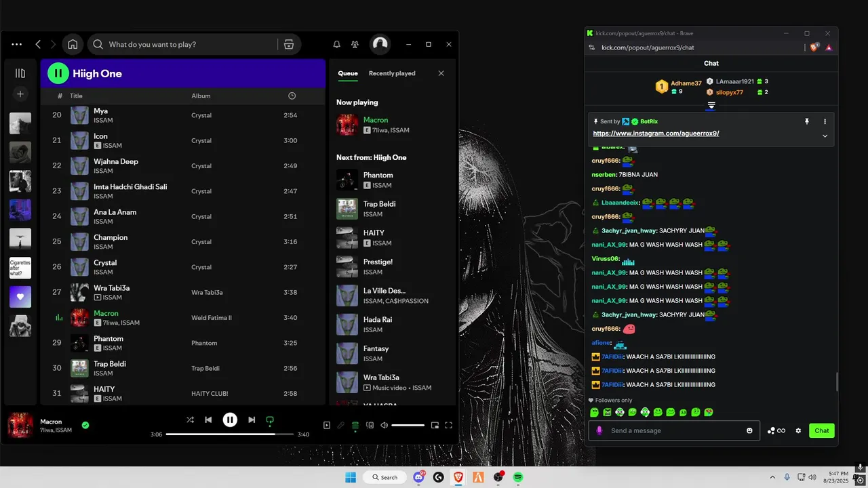Screen dimensions: 868x488
Task: Open pinned message three-dot options
Action: [825, 121]
